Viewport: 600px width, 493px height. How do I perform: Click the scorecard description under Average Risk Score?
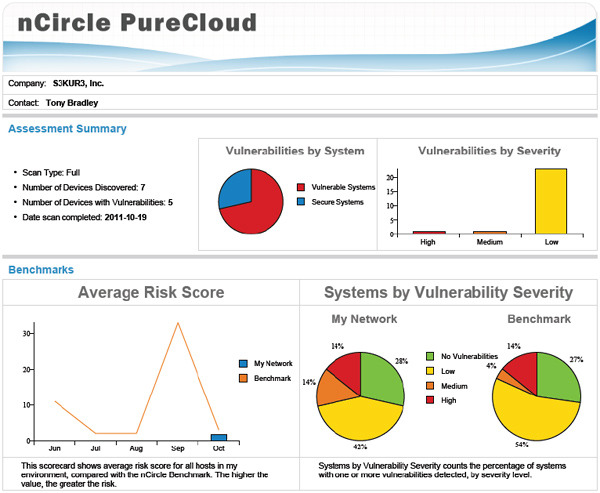coord(145,475)
